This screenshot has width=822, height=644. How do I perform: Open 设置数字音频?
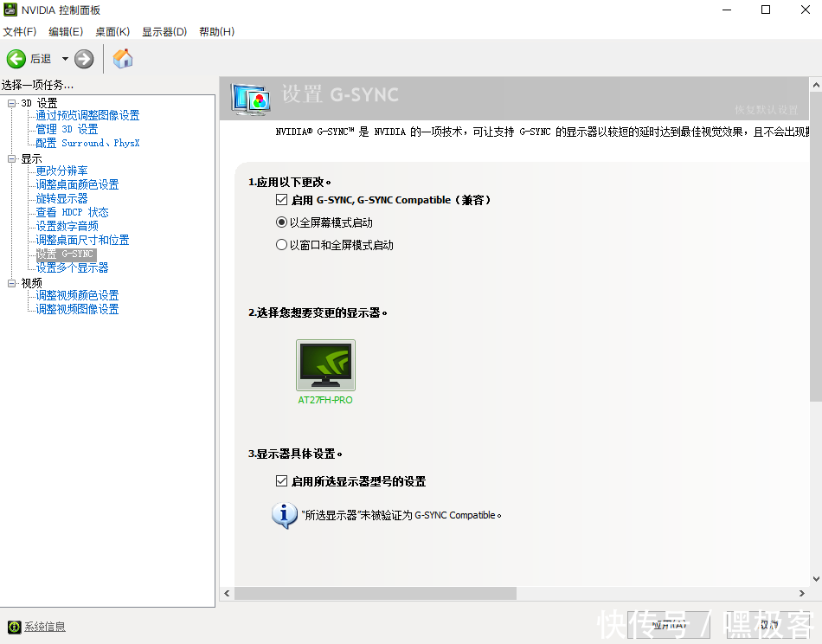coord(67,226)
